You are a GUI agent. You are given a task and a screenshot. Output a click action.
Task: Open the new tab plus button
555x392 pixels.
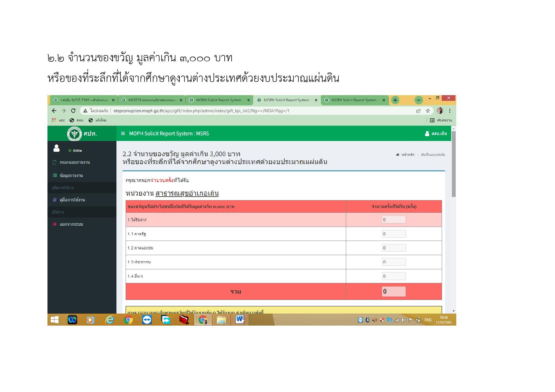(395, 100)
